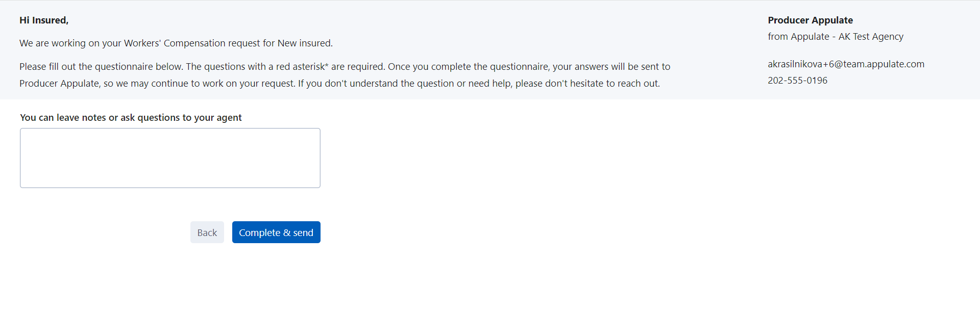Select the Producer Appulate contact heading
The width and height of the screenshot is (980, 314).
pyautogui.click(x=810, y=20)
